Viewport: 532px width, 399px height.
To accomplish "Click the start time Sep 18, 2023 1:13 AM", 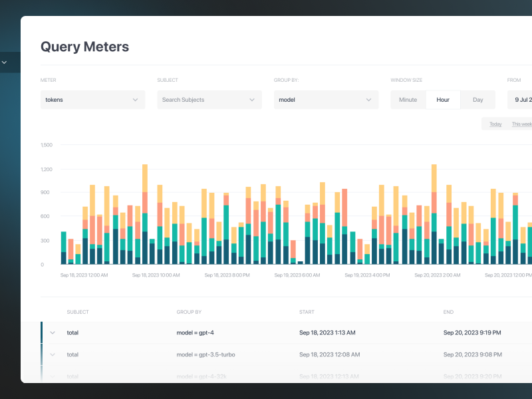I will pyautogui.click(x=327, y=333).
